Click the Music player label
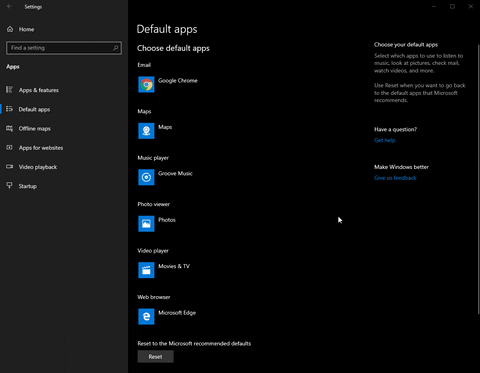480x373 pixels. pos(153,158)
